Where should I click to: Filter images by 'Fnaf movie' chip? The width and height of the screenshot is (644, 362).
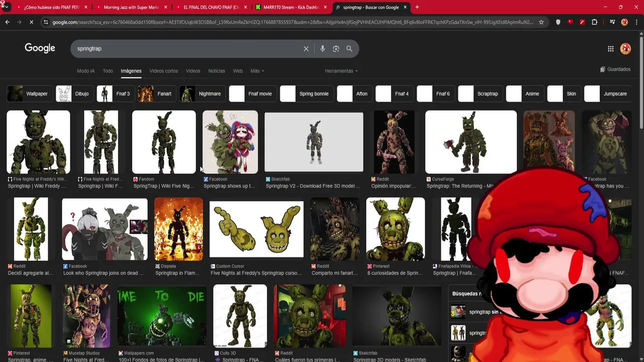pos(253,94)
